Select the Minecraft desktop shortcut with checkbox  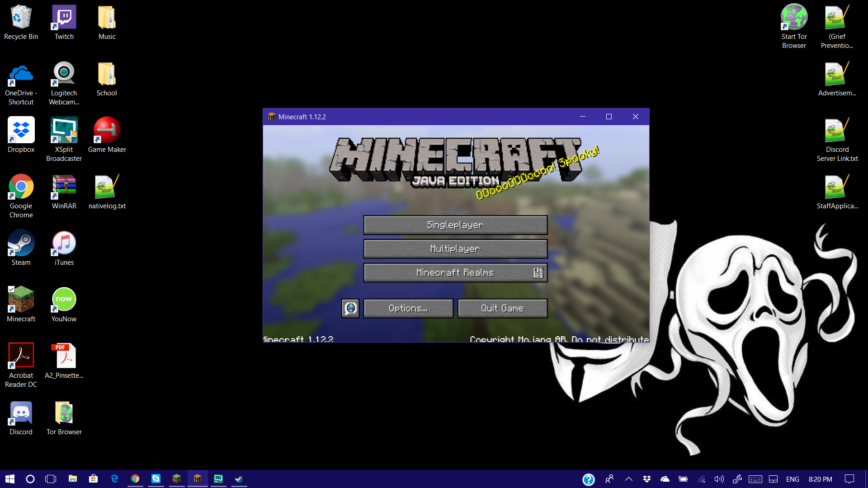point(21,305)
